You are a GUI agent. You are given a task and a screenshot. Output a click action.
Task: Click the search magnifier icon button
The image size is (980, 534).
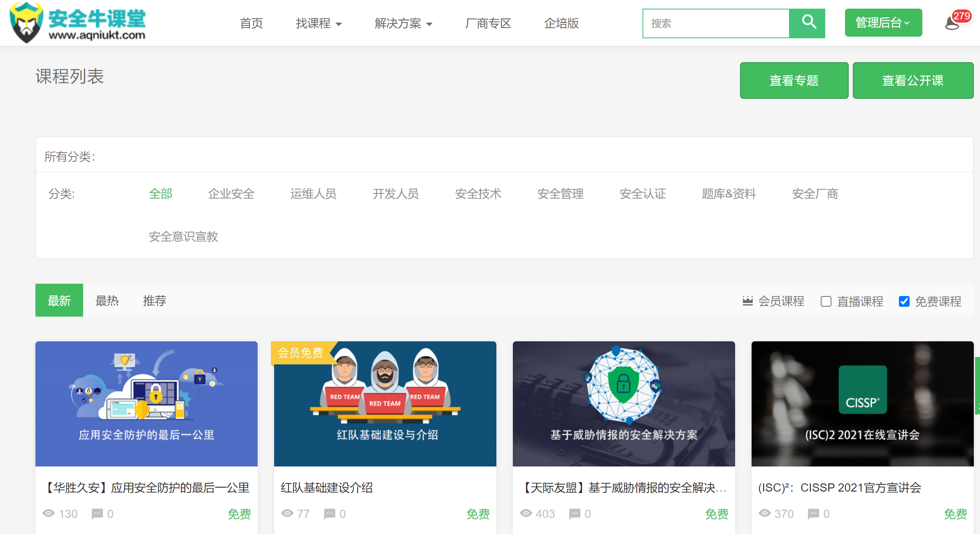pos(807,23)
